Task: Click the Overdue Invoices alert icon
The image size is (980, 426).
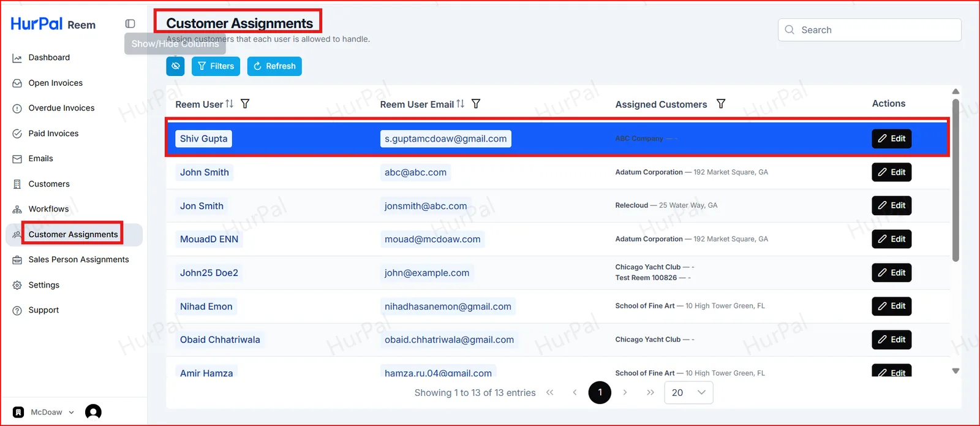Action: coord(17,108)
